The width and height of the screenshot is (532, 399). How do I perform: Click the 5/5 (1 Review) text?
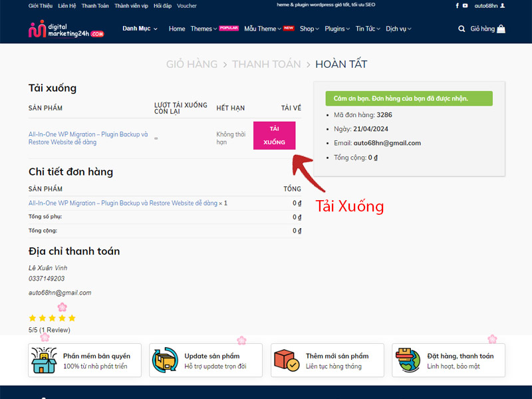(49, 330)
